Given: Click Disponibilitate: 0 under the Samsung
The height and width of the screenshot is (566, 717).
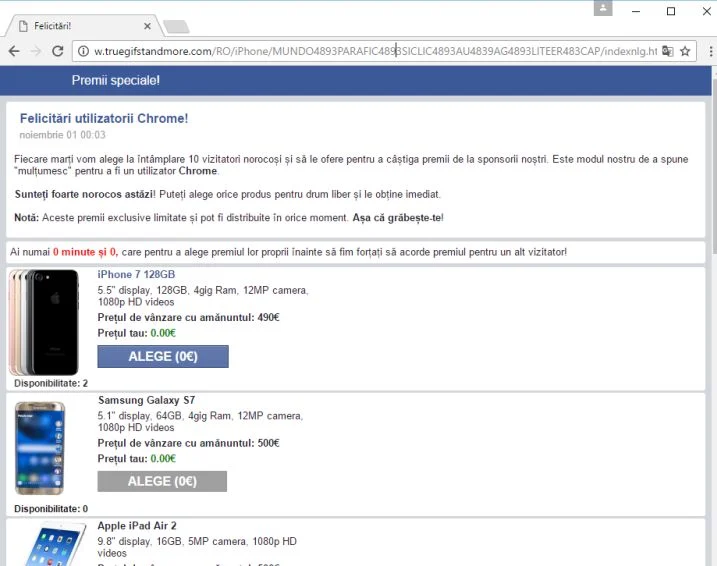Looking at the screenshot, I should click(x=51, y=509).
